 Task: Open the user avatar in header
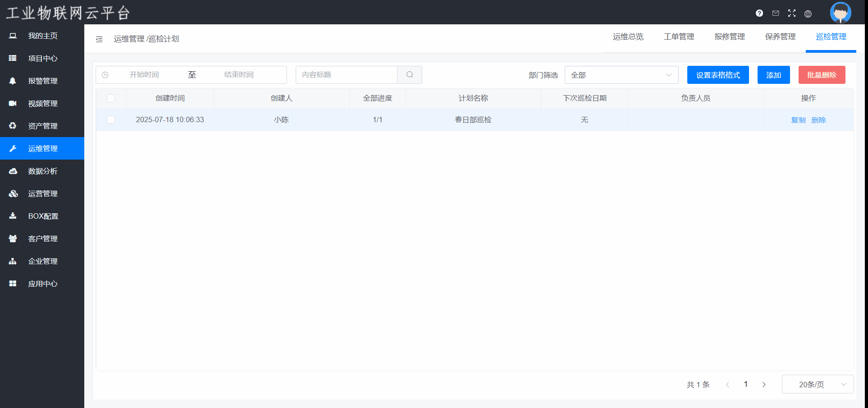840,12
